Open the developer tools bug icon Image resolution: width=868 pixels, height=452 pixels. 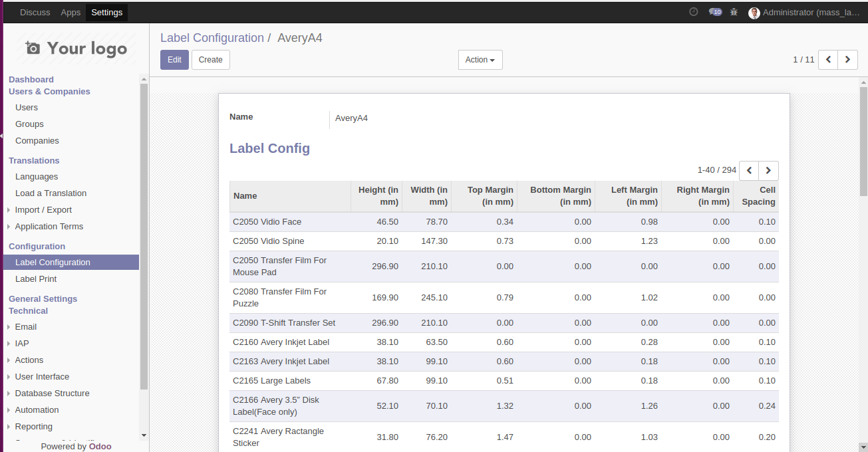(734, 12)
